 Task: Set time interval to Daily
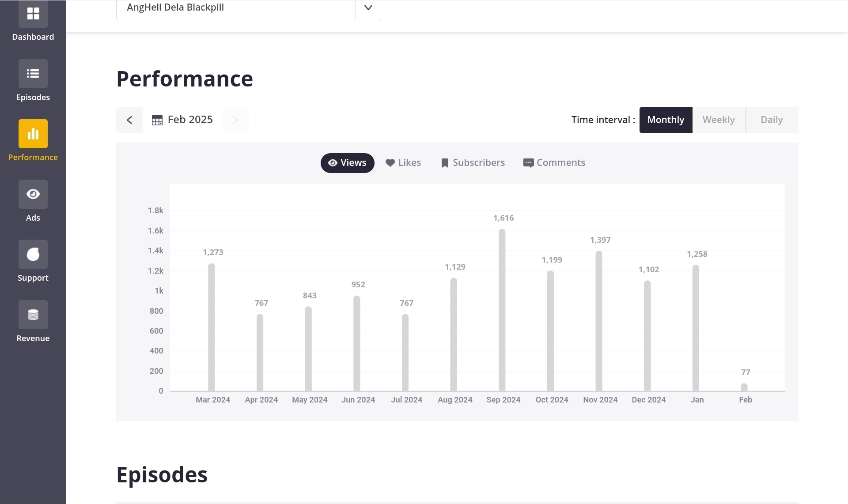(x=772, y=120)
